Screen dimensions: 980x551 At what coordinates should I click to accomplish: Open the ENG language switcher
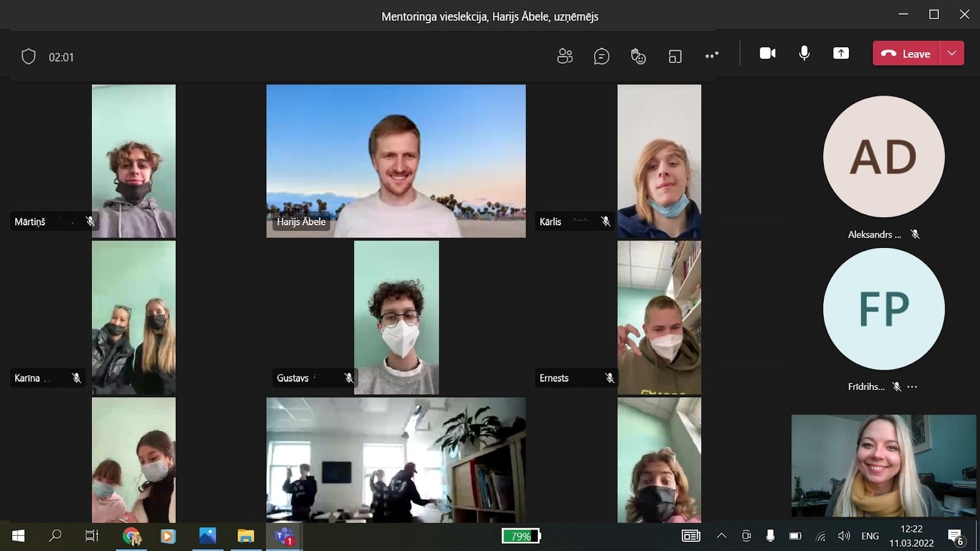click(x=870, y=536)
